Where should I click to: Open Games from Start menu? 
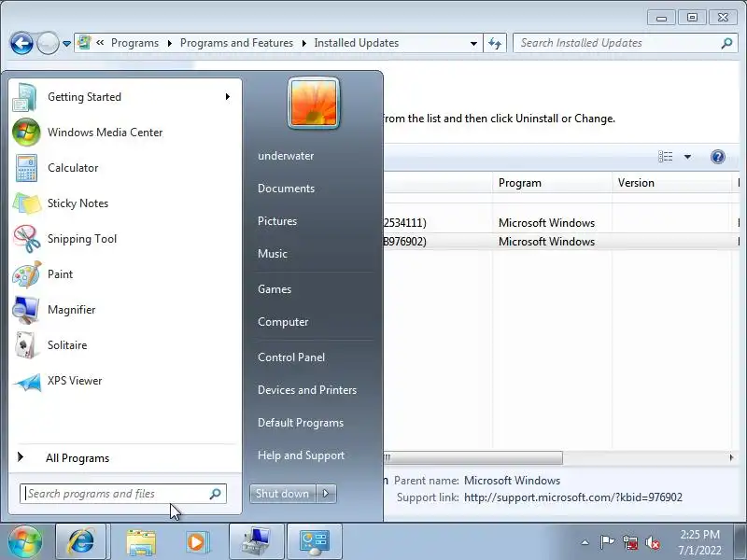(275, 289)
